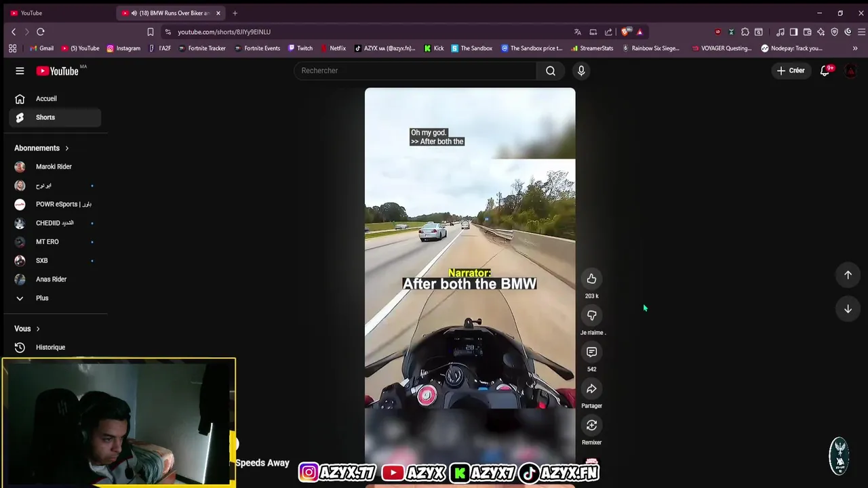Click the Rechercher search field
Viewport: 868px width, 488px height.
pyautogui.click(x=415, y=70)
